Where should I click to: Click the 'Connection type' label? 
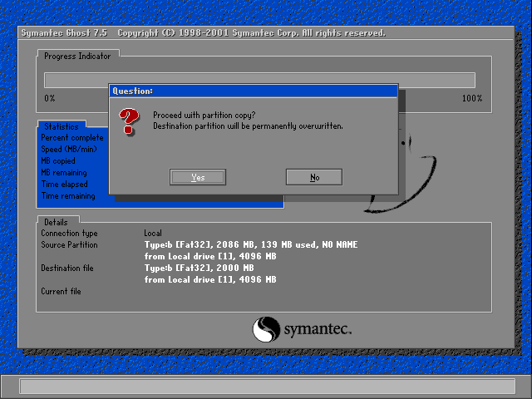point(69,233)
